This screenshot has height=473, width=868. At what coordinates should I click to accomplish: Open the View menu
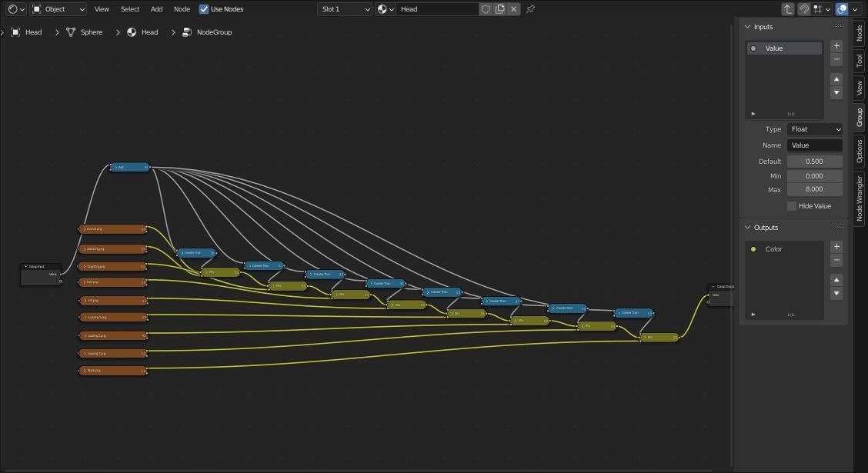(x=102, y=9)
